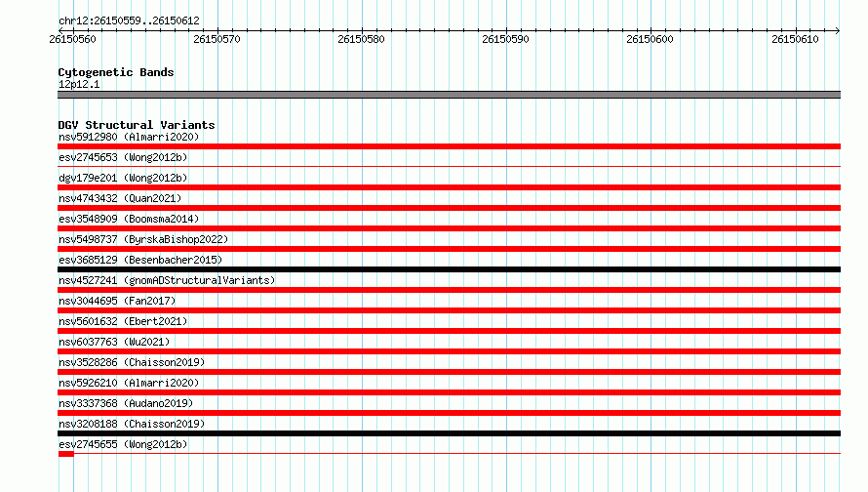
Task: Click the chr12:26150559..26150612 region label
Action: point(129,20)
